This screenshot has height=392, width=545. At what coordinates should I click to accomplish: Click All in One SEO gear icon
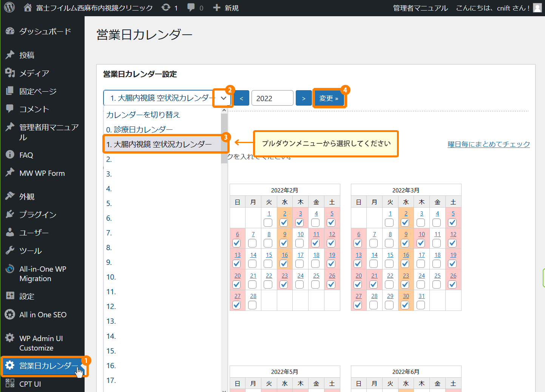click(10, 314)
